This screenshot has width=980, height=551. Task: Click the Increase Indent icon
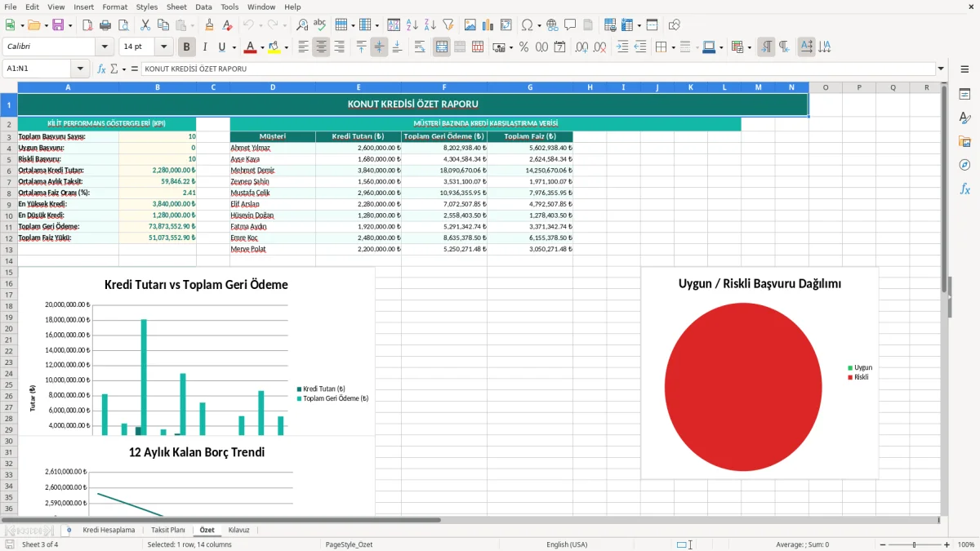622,47
